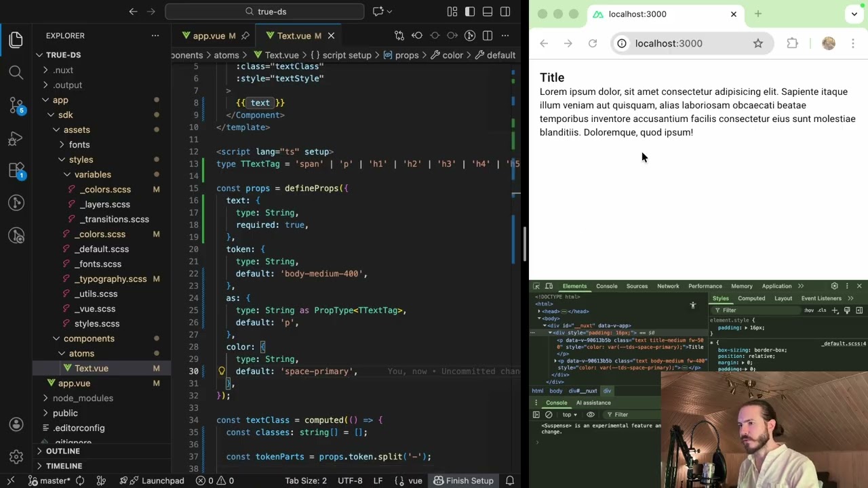Click Finish Setup in the status bar

tap(464, 481)
